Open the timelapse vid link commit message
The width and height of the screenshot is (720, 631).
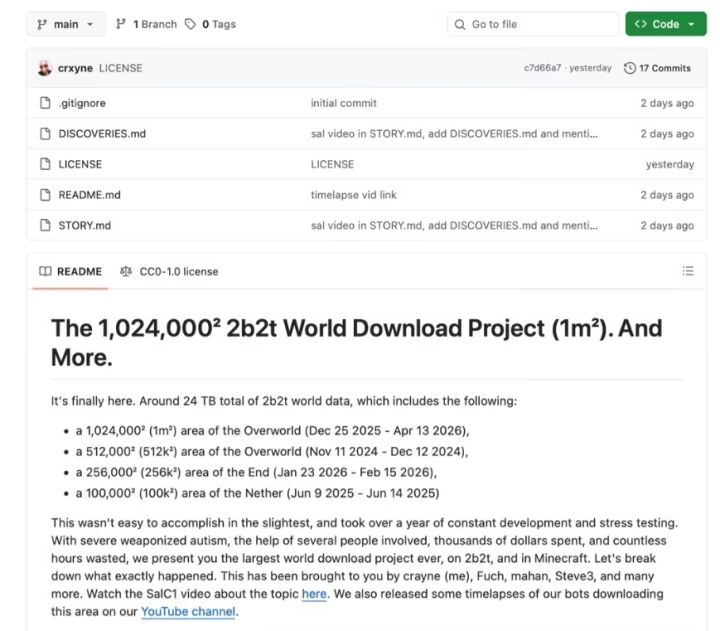coord(354,195)
